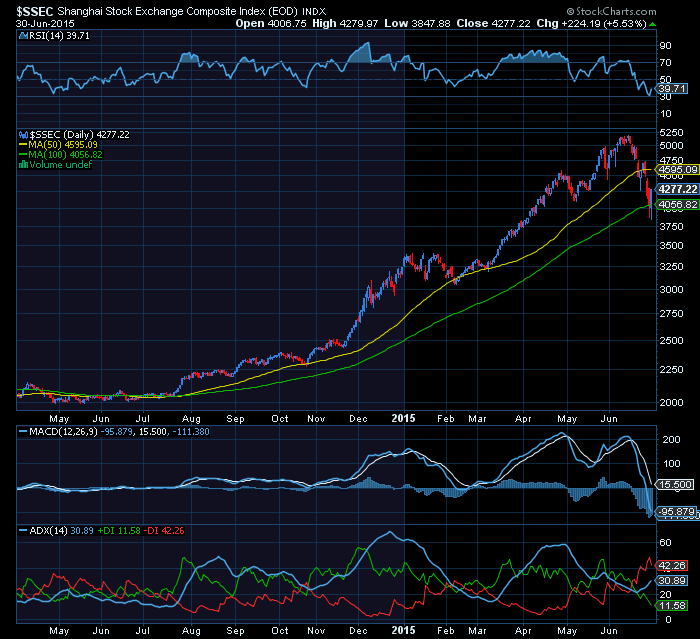Screen dimensions: 700x639
Task: Click the 70 level on RSI axis
Action: 665,63
